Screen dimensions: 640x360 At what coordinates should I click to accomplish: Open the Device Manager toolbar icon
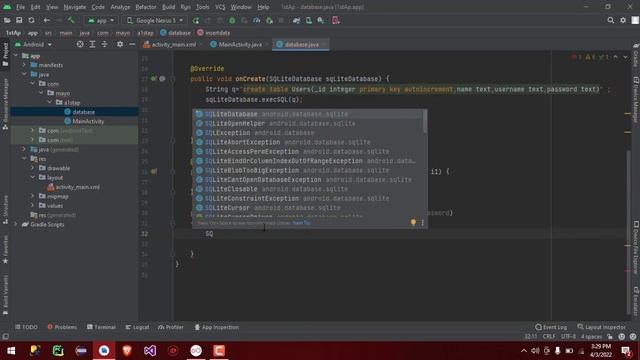[x=309, y=20]
